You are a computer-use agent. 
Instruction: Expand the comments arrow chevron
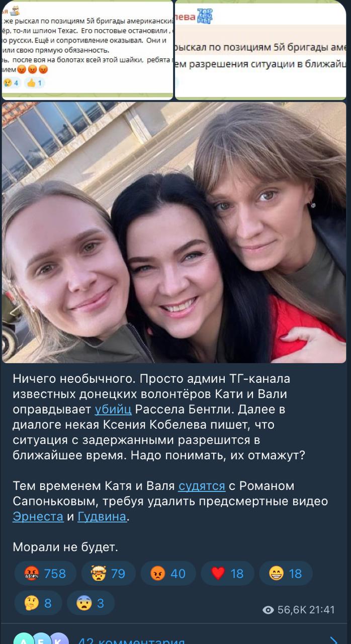[x=332, y=639]
